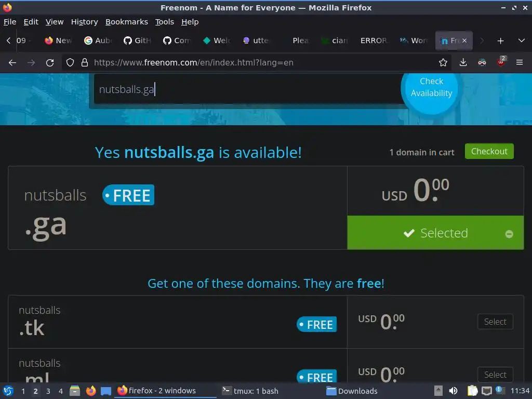Open a new tab with plus button
Viewport: 532px width, 399px height.
click(x=500, y=41)
